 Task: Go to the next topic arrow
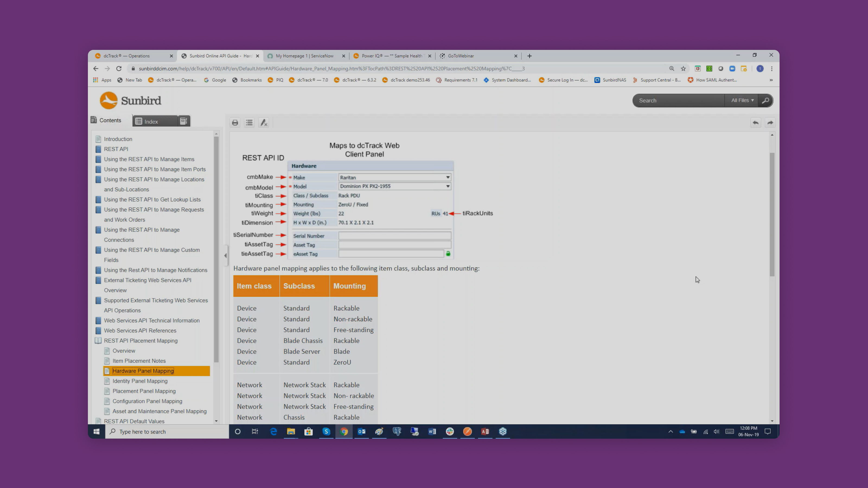coord(770,123)
